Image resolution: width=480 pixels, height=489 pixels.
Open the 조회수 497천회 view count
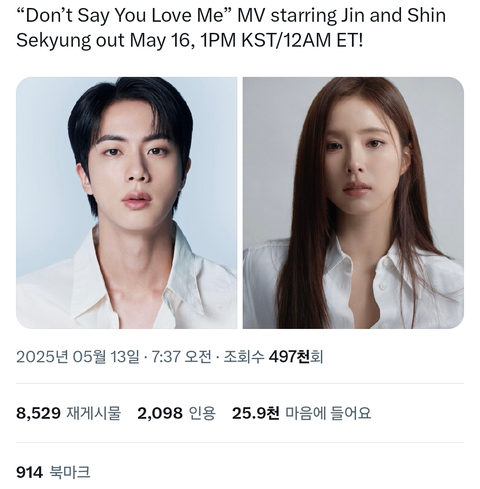(273, 357)
